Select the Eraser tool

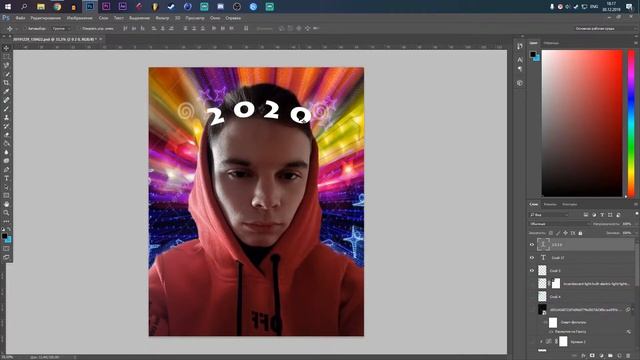click(6, 135)
